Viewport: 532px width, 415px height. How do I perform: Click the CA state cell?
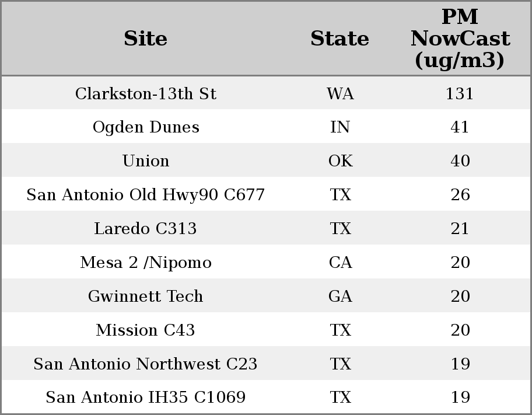tap(340, 263)
